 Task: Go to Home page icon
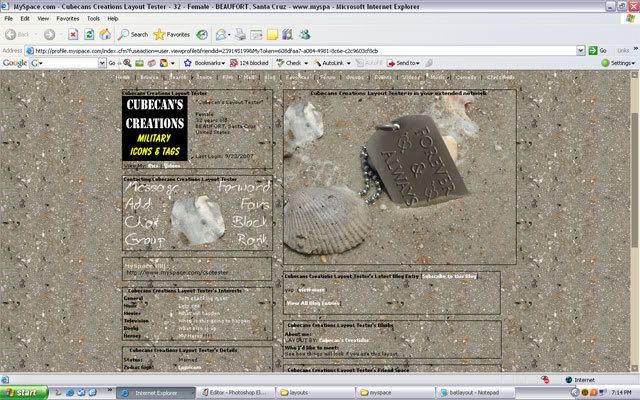[105, 35]
